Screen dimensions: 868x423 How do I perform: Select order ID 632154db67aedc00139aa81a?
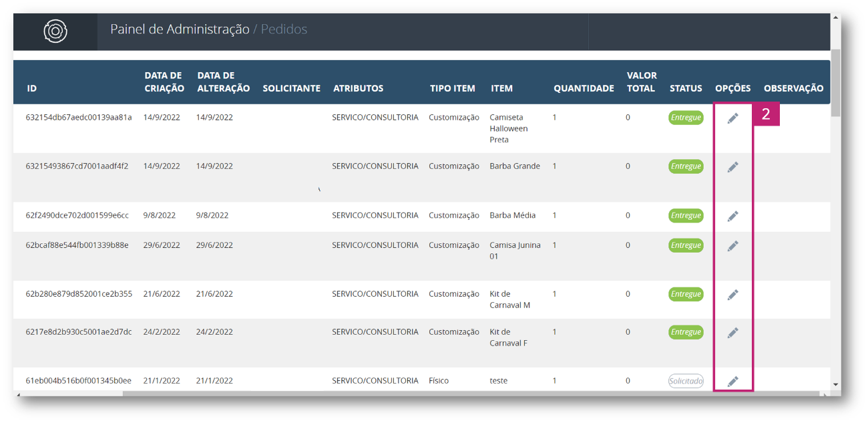pos(79,118)
